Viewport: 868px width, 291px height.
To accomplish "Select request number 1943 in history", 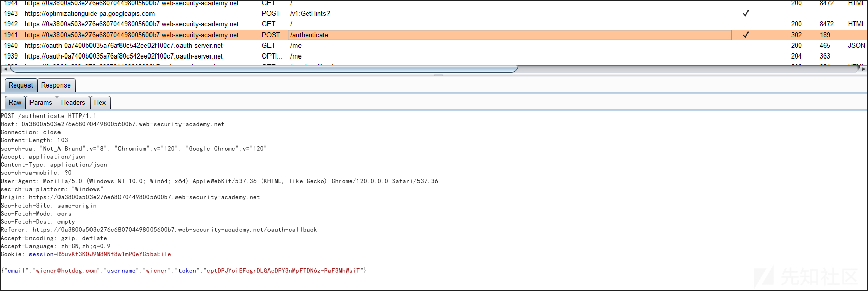I will [11, 13].
